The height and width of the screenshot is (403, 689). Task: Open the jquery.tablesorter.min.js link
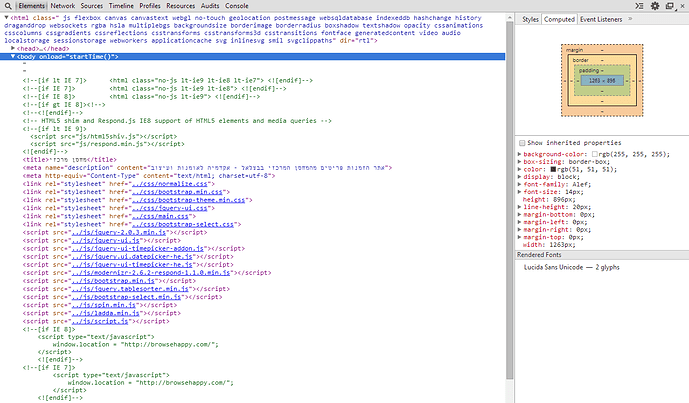point(130,289)
